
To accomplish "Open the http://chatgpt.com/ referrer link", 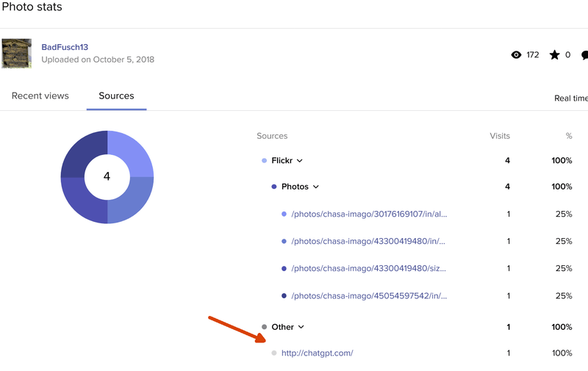I will point(317,353).
